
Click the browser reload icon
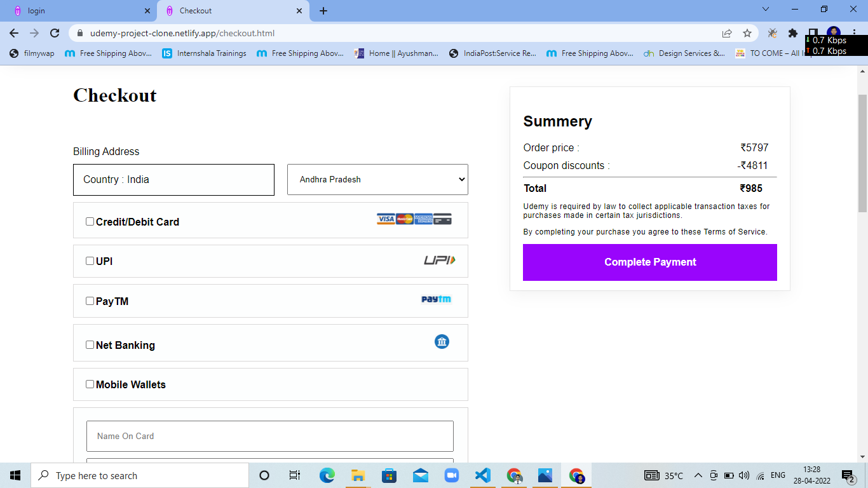point(55,33)
